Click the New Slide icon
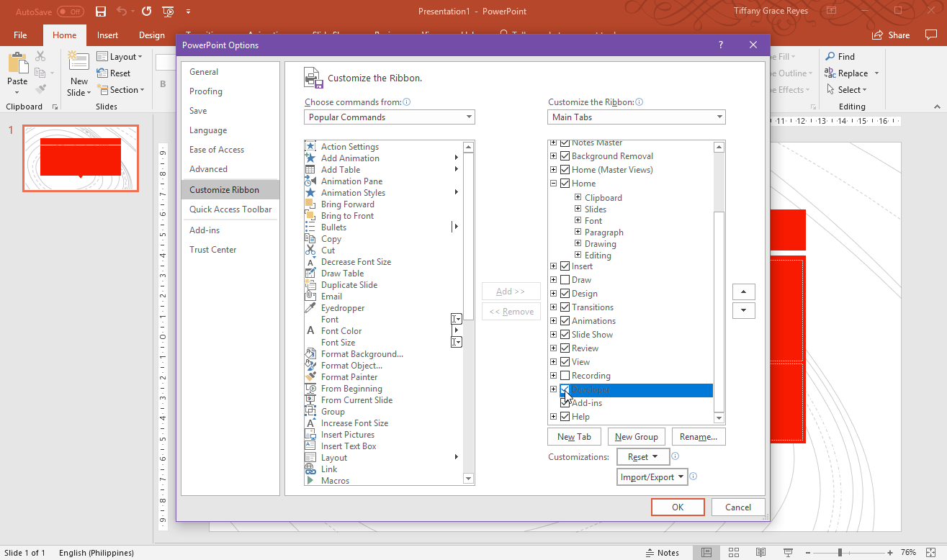The width and height of the screenshot is (947, 560). (78, 62)
